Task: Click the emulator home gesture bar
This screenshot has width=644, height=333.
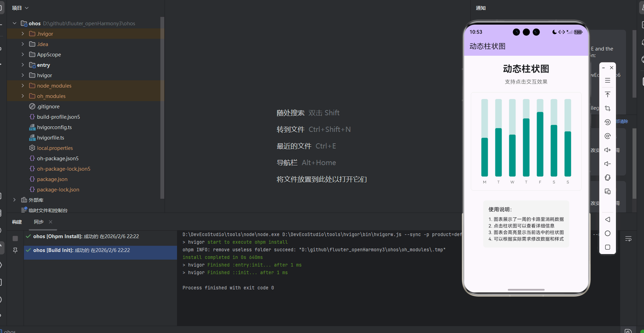Action: [526, 290]
